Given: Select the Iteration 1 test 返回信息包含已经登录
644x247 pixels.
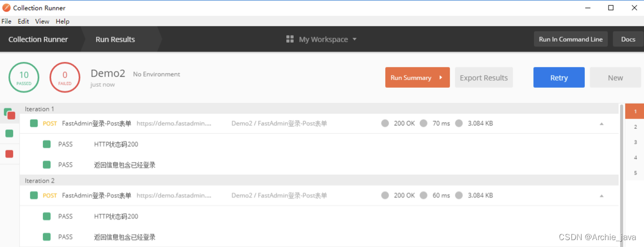Looking at the screenshot, I should tap(125, 165).
